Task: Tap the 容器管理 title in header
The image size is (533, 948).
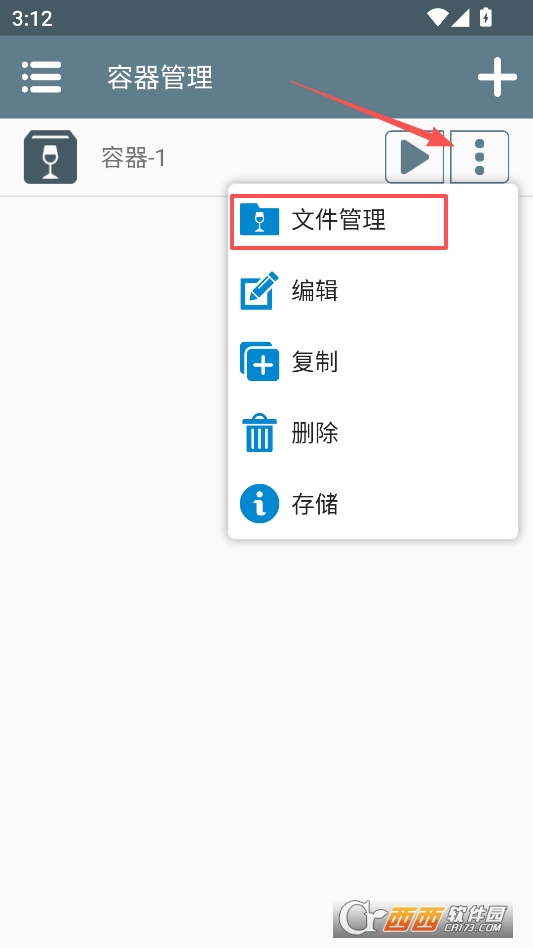Action: pyautogui.click(x=160, y=77)
